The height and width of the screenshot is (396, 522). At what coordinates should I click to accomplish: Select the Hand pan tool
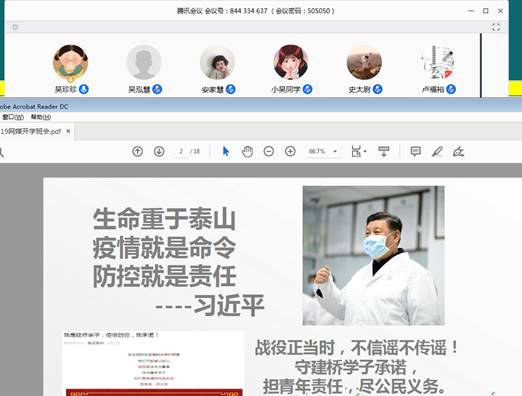[247, 152]
